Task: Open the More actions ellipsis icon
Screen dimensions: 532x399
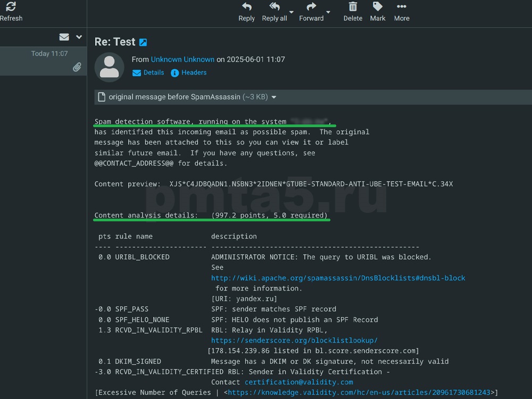Action: point(401,6)
